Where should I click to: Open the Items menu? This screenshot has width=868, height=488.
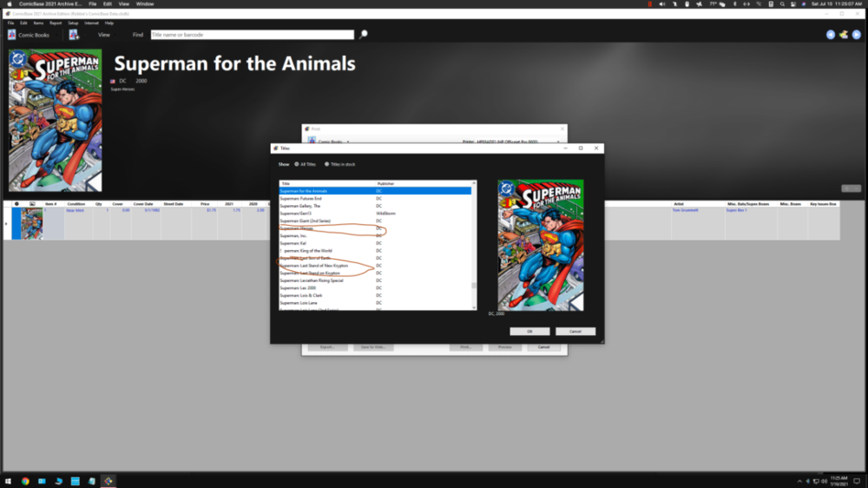coord(38,23)
